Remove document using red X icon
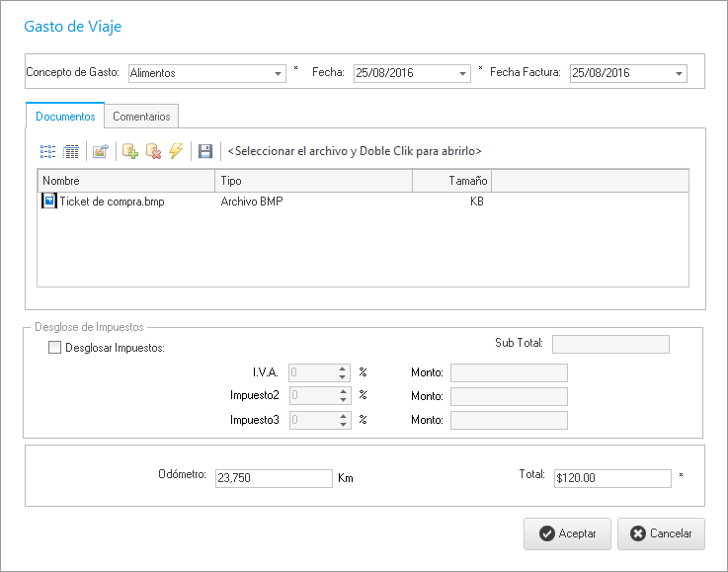Image resolution: width=728 pixels, height=572 pixels. (x=153, y=151)
